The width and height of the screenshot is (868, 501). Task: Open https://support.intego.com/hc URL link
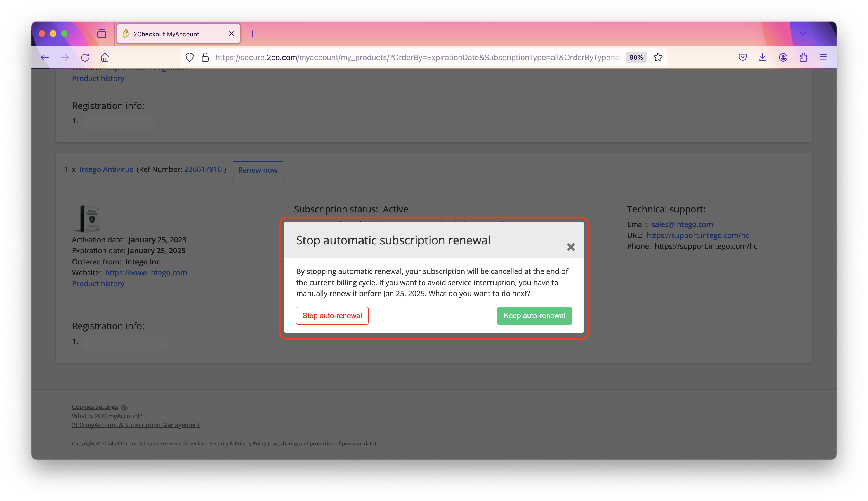pyautogui.click(x=697, y=235)
